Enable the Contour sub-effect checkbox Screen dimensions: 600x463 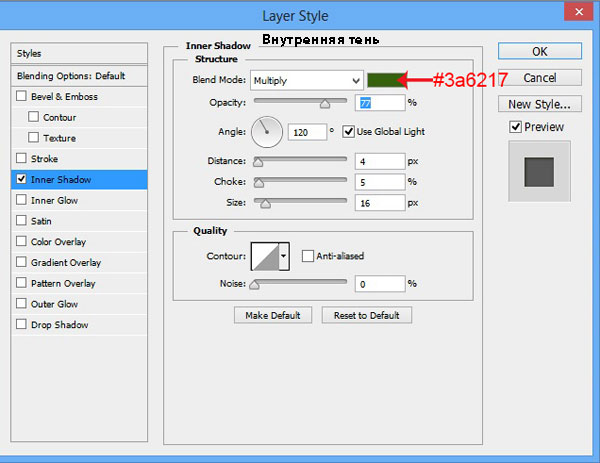[x=34, y=116]
